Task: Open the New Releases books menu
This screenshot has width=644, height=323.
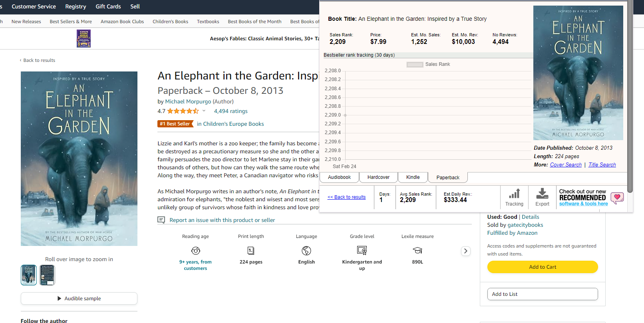Action: pyautogui.click(x=26, y=22)
